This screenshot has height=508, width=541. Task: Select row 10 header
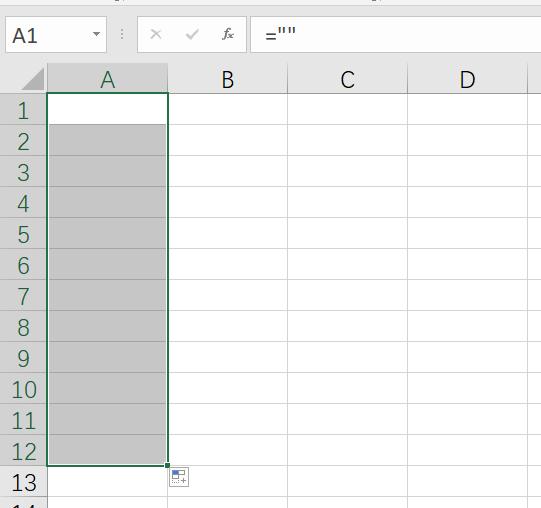[23, 388]
